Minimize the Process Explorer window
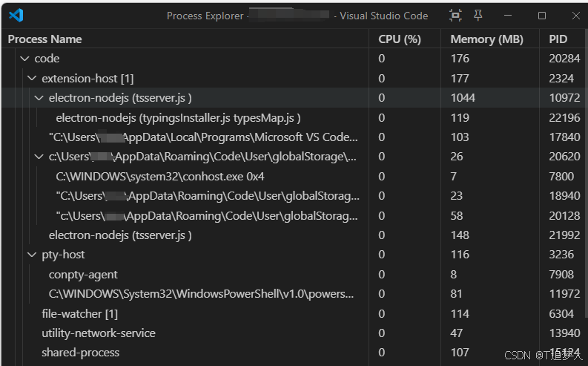The width and height of the screenshot is (588, 366). (x=508, y=16)
